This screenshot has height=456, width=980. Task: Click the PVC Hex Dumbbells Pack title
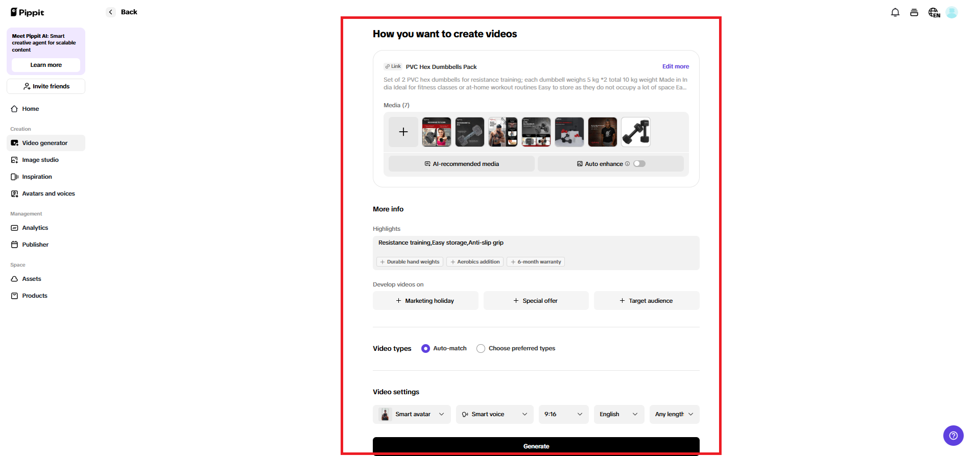(441, 67)
